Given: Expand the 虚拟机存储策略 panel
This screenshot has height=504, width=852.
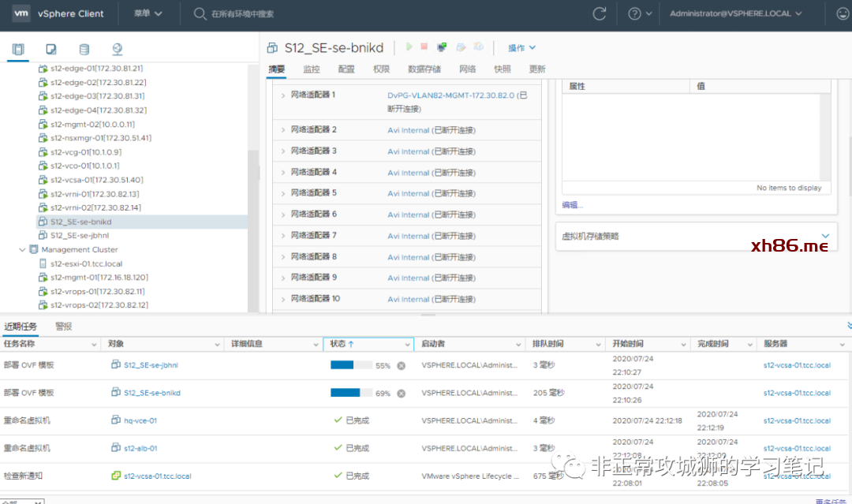Looking at the screenshot, I should click(x=825, y=236).
